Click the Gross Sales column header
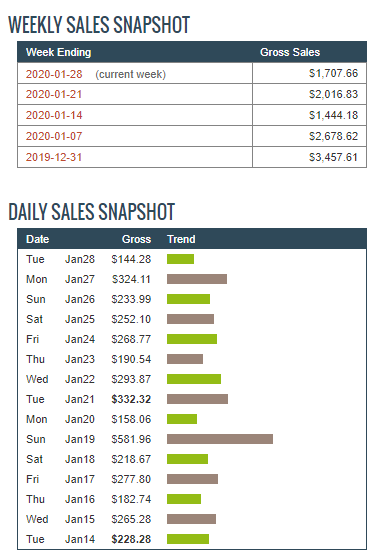The height and width of the screenshot is (559, 389). click(x=290, y=52)
